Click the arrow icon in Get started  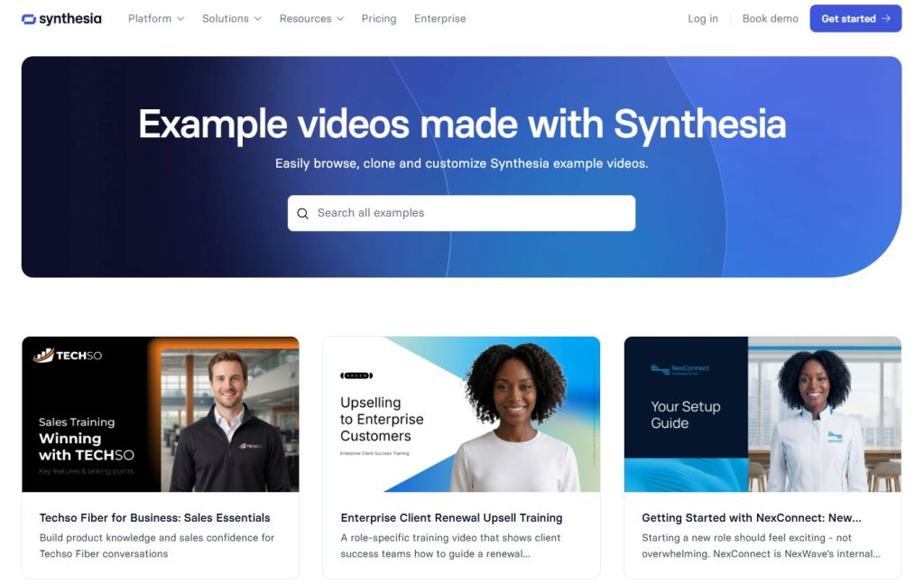click(x=886, y=19)
